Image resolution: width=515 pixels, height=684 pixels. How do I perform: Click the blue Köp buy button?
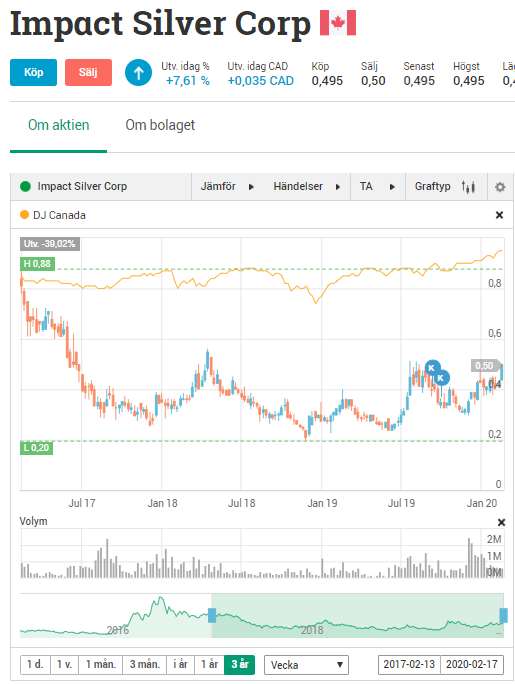(34, 72)
